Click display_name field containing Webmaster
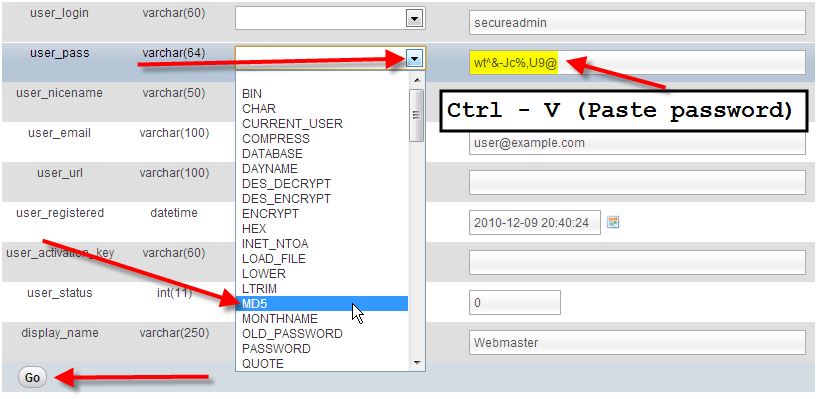 (637, 343)
